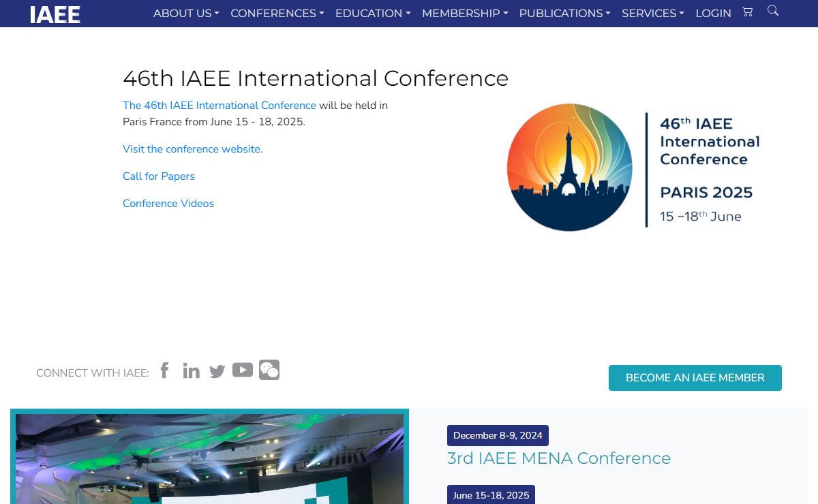Click the '46th IAEE International Conference' heading
Viewport: 818px width, 504px height.
(316, 78)
